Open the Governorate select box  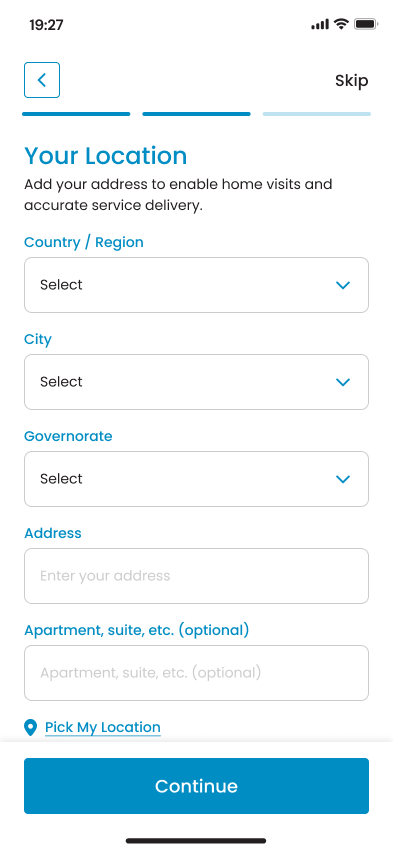click(196, 479)
